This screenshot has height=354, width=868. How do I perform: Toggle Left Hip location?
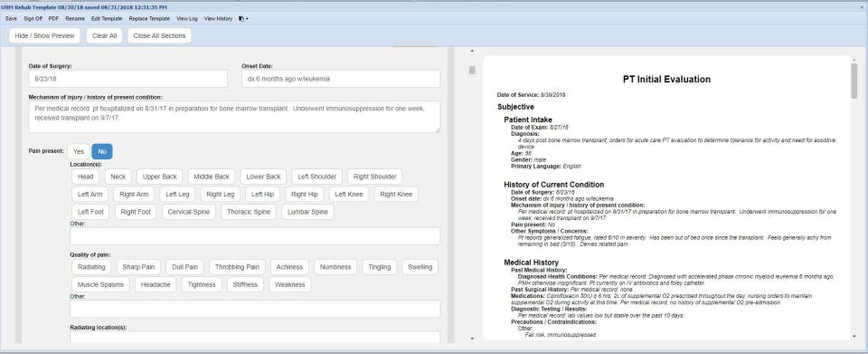tap(263, 195)
